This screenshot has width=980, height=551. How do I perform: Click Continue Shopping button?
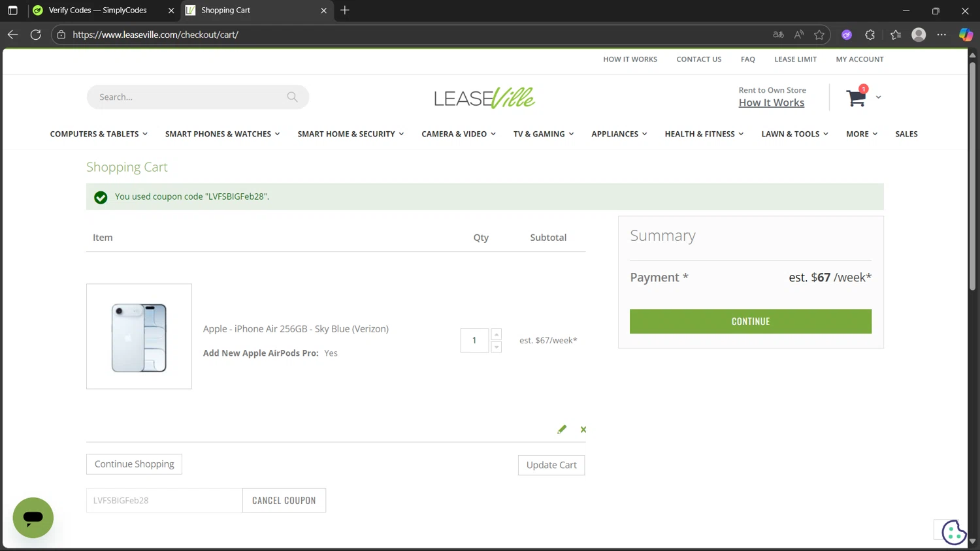pyautogui.click(x=135, y=464)
